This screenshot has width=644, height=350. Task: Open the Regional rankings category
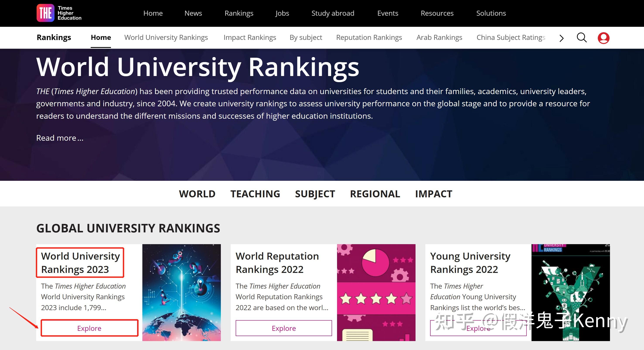tap(375, 194)
